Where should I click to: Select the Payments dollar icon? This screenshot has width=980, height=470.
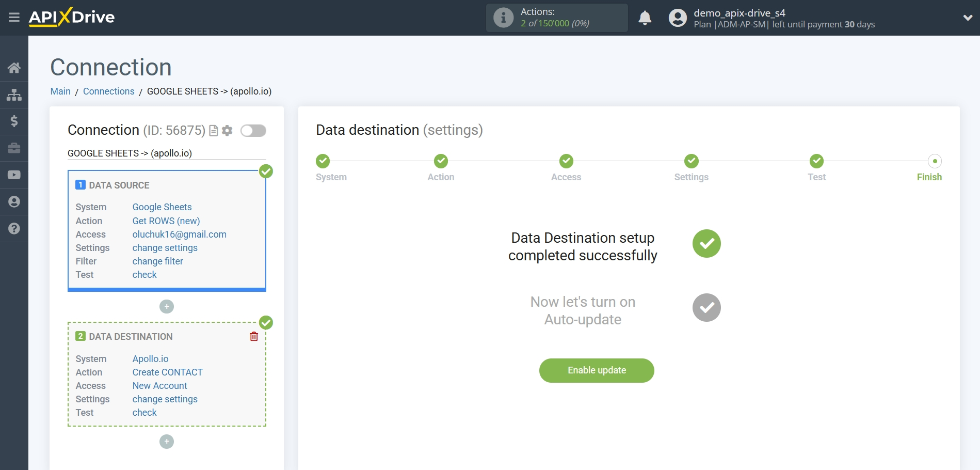click(x=14, y=121)
